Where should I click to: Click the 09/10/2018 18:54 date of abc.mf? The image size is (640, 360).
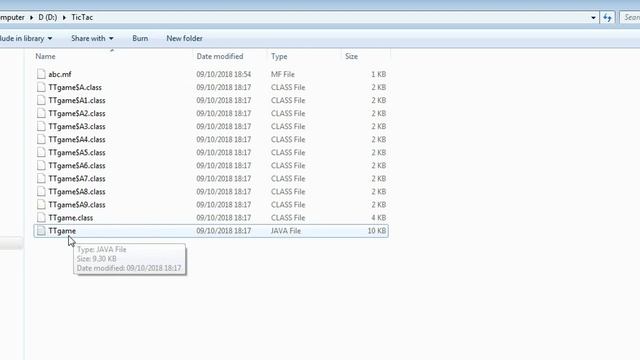[x=224, y=74]
